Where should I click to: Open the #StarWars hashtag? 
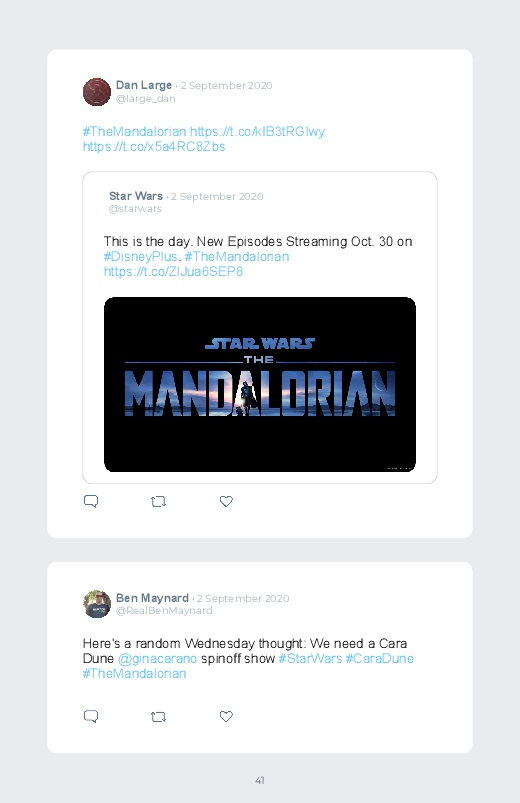coord(310,659)
